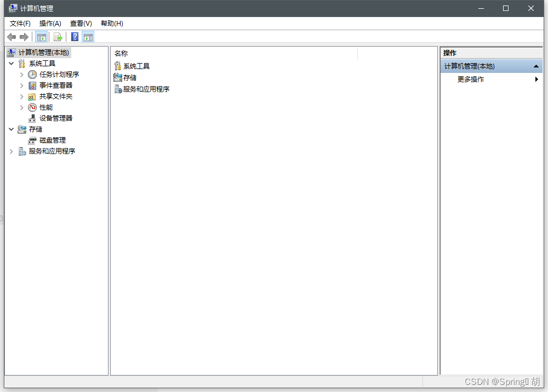Collapse 计算机管理(本地) section in actions pane
This screenshot has width=548, height=392.
(x=536, y=66)
